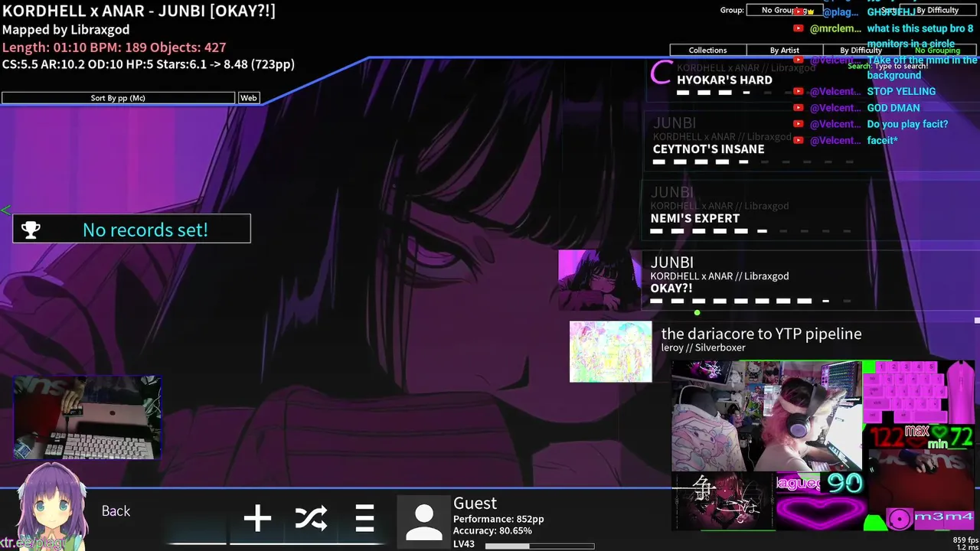Click the JUNBI beatmap thumbnail
The width and height of the screenshot is (980, 551).
599,280
